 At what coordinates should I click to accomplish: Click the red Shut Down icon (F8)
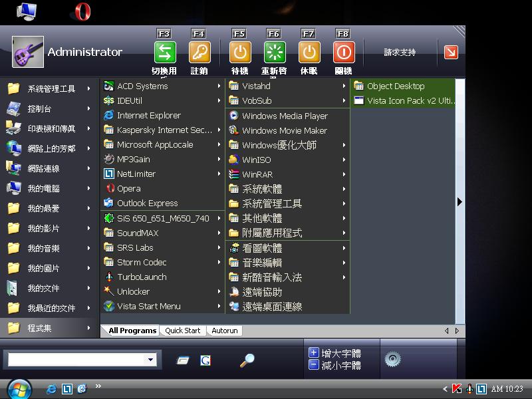(x=344, y=53)
